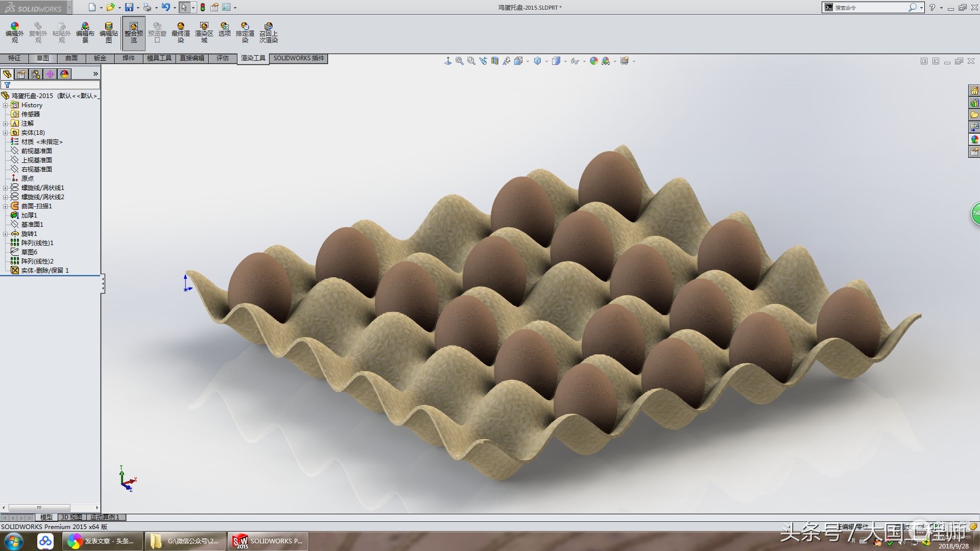The height and width of the screenshot is (551, 980).
Task: Open G:\微信公众号 folder taskbar item
Action: (185, 541)
